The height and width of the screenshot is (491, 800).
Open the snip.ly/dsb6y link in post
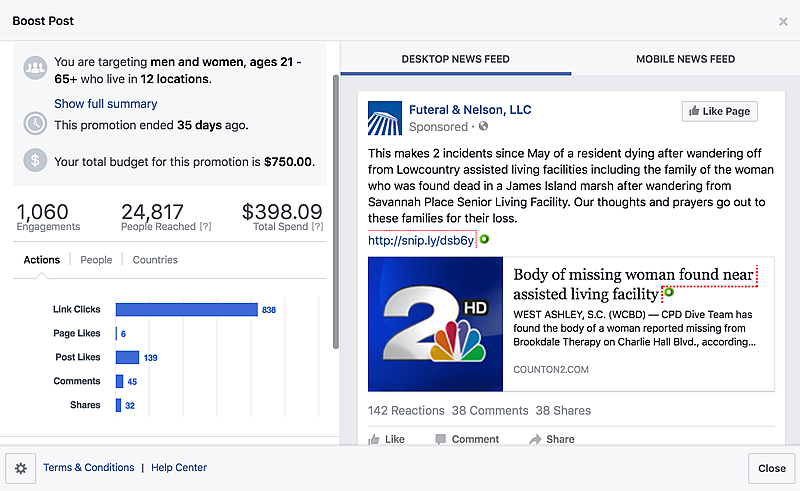(x=420, y=241)
